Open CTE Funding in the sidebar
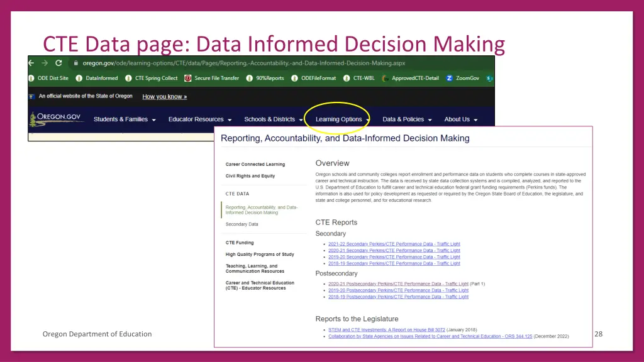This screenshot has width=644, height=362. (240, 243)
